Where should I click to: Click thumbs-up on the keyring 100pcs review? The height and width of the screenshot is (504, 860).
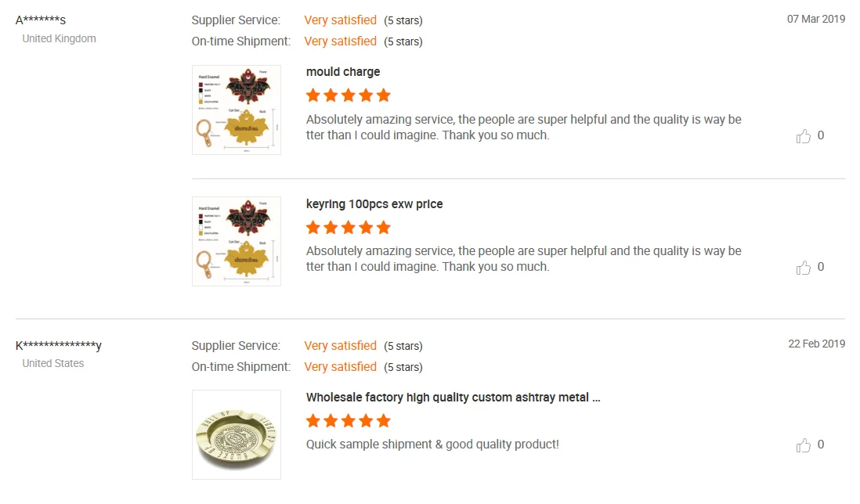coord(804,268)
